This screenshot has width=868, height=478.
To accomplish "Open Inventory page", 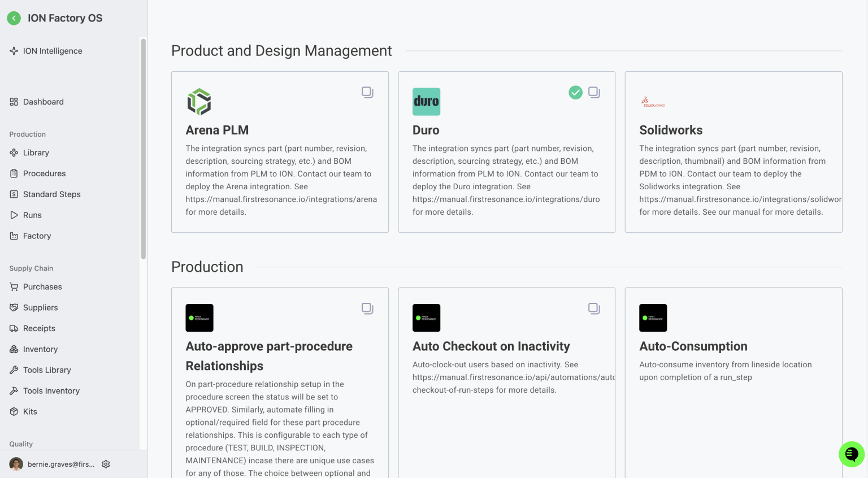I will coord(41,350).
